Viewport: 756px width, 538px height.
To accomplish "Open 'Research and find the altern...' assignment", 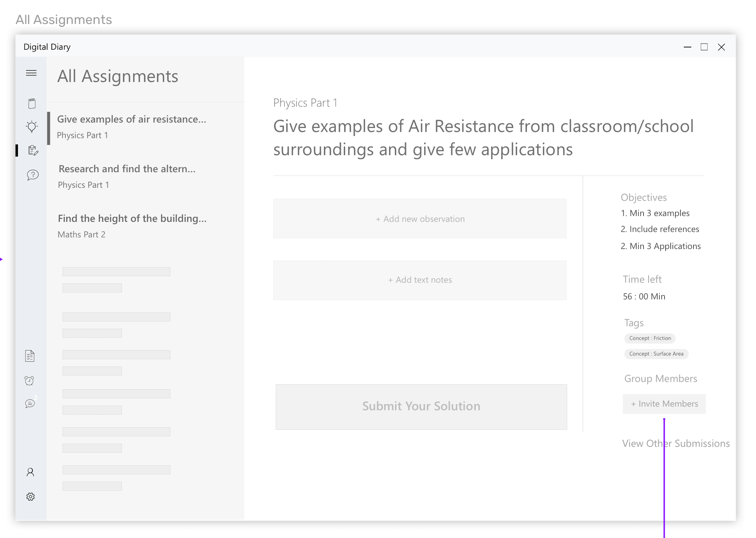I will [127, 176].
